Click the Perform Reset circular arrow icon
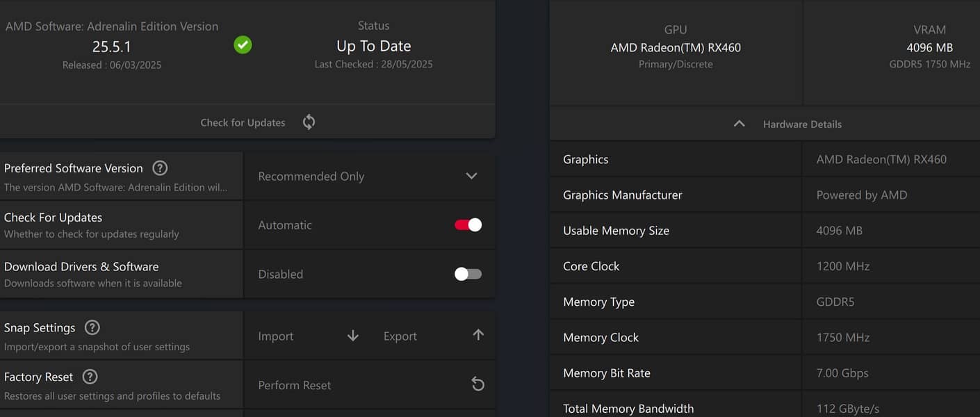 coord(478,384)
